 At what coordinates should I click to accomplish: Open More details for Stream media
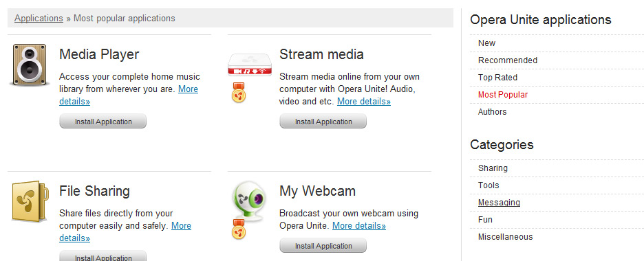[x=364, y=101]
